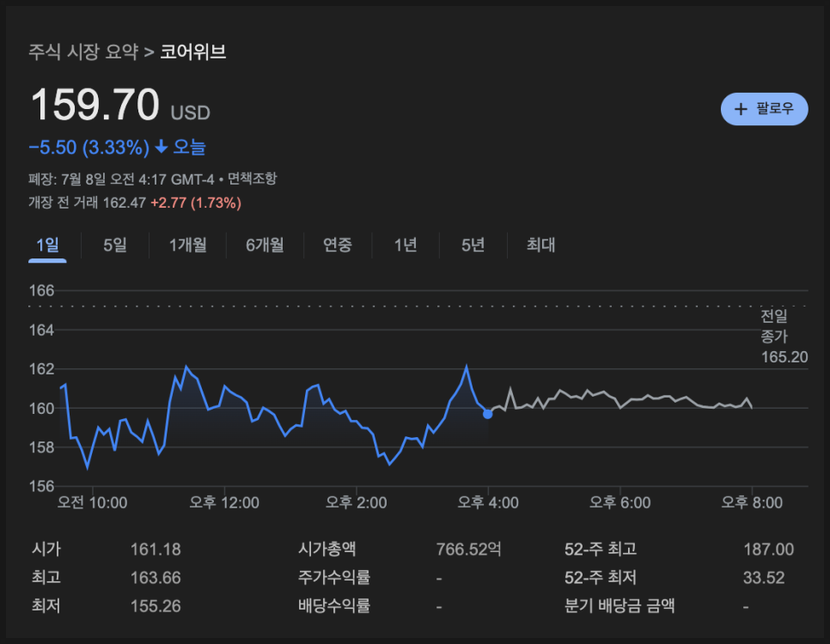The width and height of the screenshot is (830, 644).
Task: Click the 최고 value 163.66
Action: [156, 577]
